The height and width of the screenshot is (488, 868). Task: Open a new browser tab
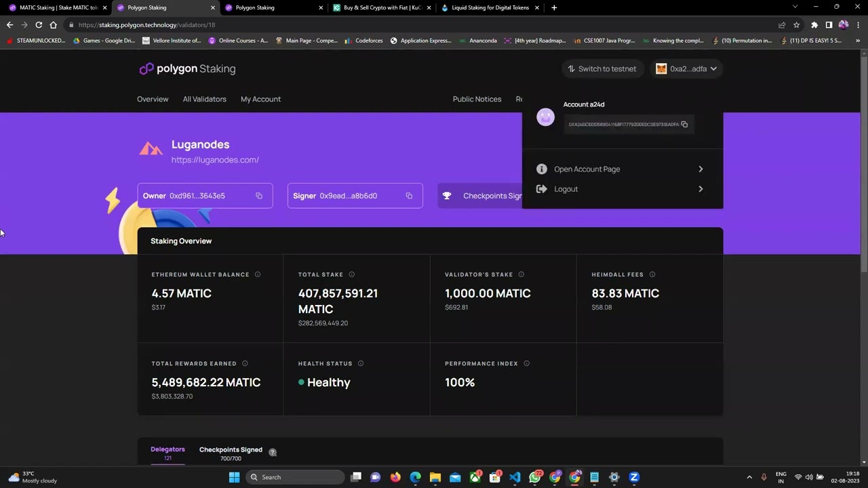pyautogui.click(x=554, y=7)
